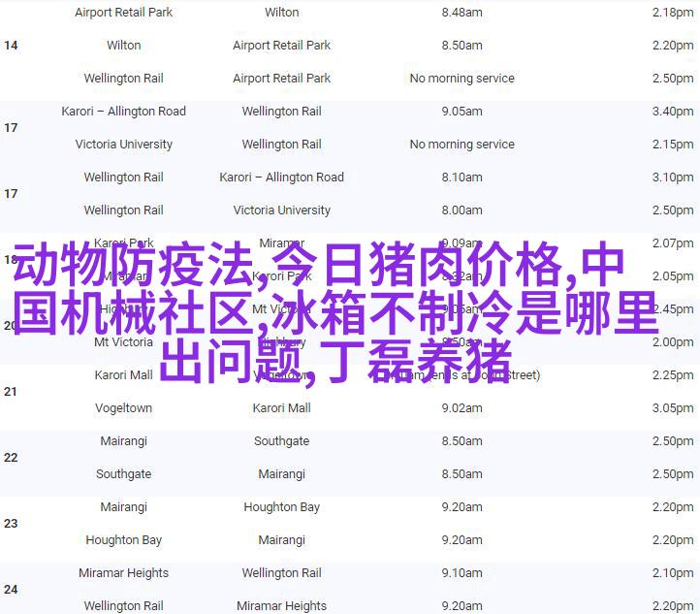Click the 2.15pm afternoon time

click(x=672, y=145)
